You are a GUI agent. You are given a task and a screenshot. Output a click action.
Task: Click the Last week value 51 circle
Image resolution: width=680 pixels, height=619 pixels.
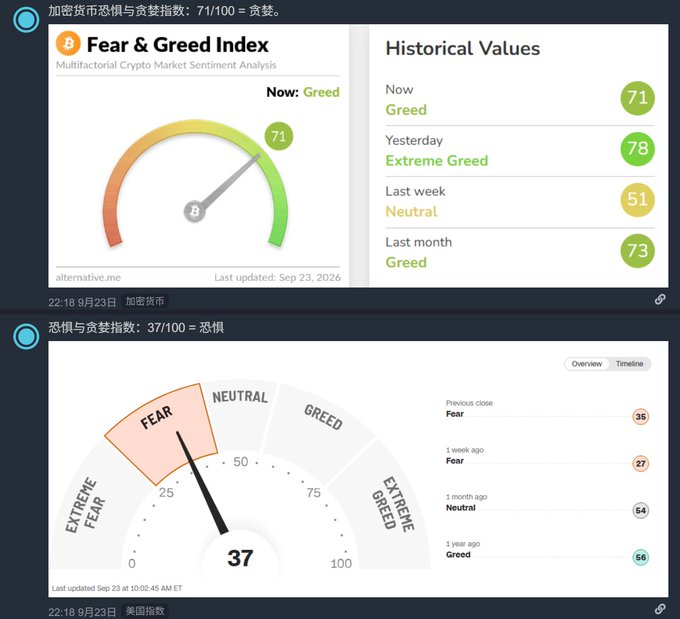tap(637, 200)
